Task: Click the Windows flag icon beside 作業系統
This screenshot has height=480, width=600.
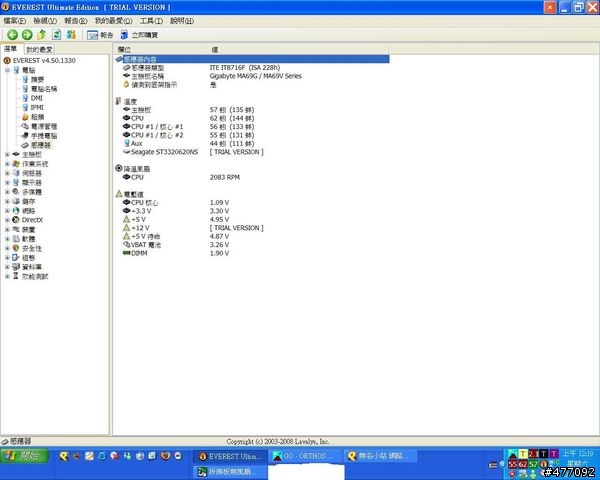Action: [x=16, y=164]
